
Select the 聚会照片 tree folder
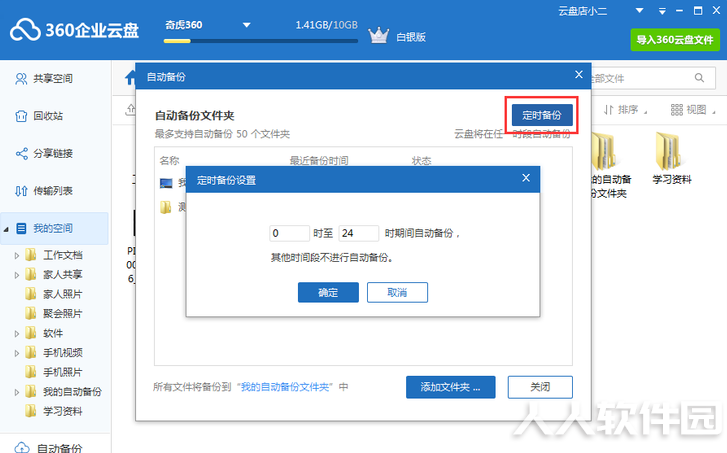(54, 313)
